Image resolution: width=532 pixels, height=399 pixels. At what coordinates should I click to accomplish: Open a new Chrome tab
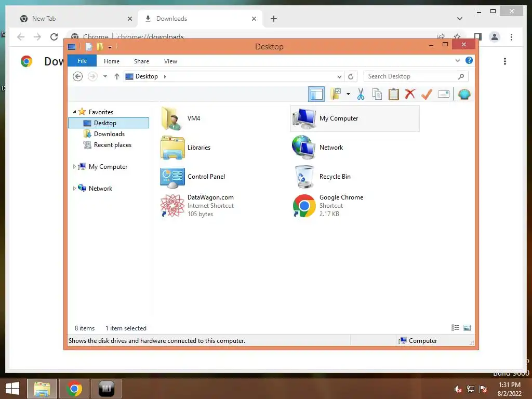[x=274, y=19]
